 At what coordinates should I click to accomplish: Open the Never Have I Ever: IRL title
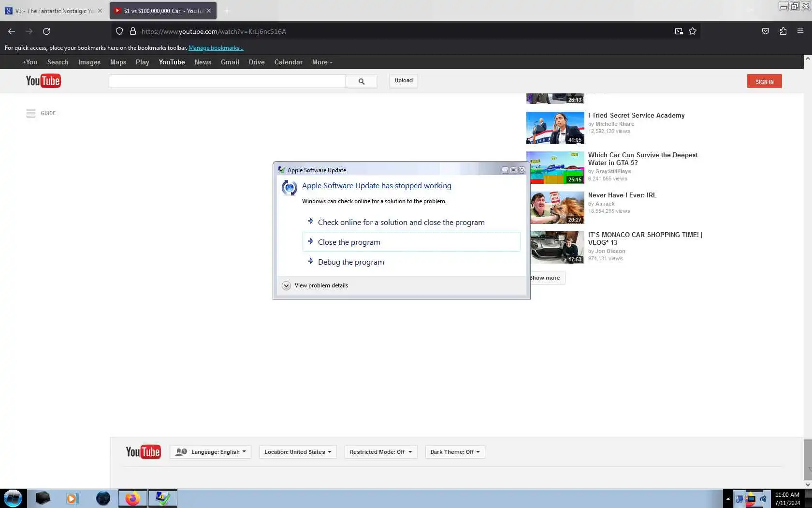click(623, 195)
